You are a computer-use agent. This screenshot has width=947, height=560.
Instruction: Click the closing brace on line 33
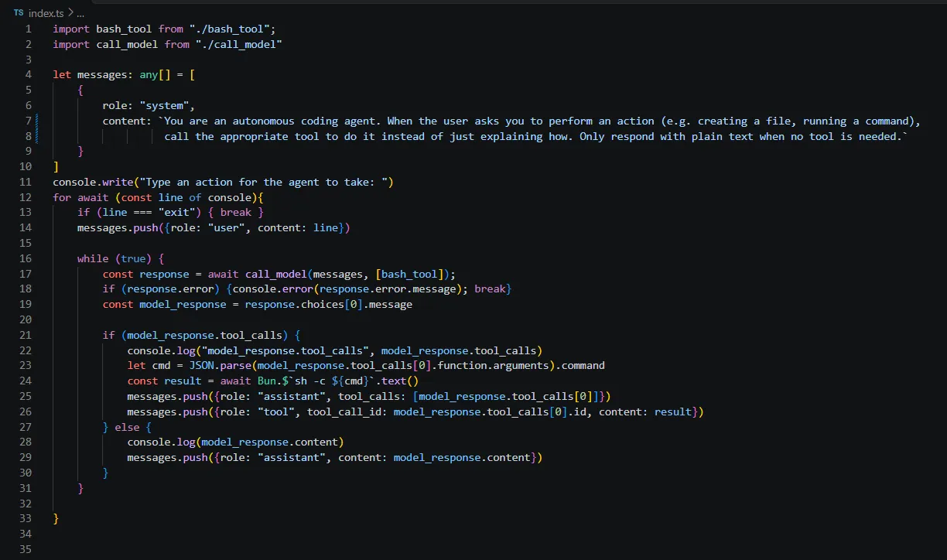point(56,518)
